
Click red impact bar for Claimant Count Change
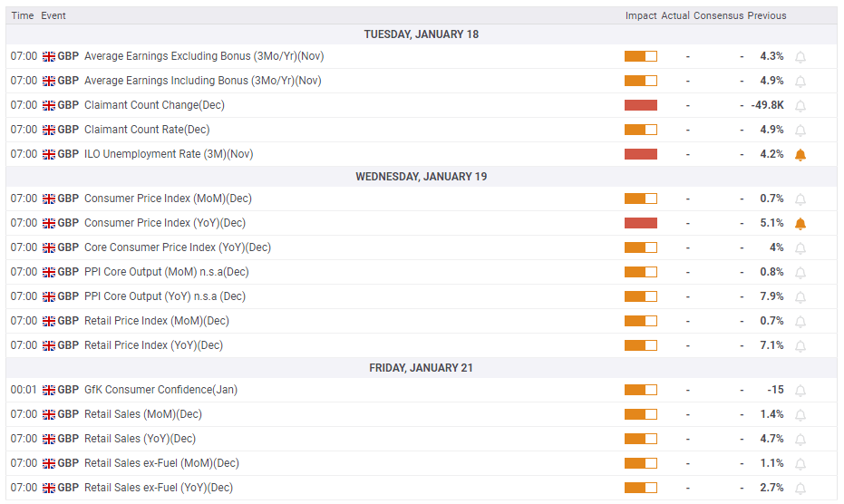(640, 105)
